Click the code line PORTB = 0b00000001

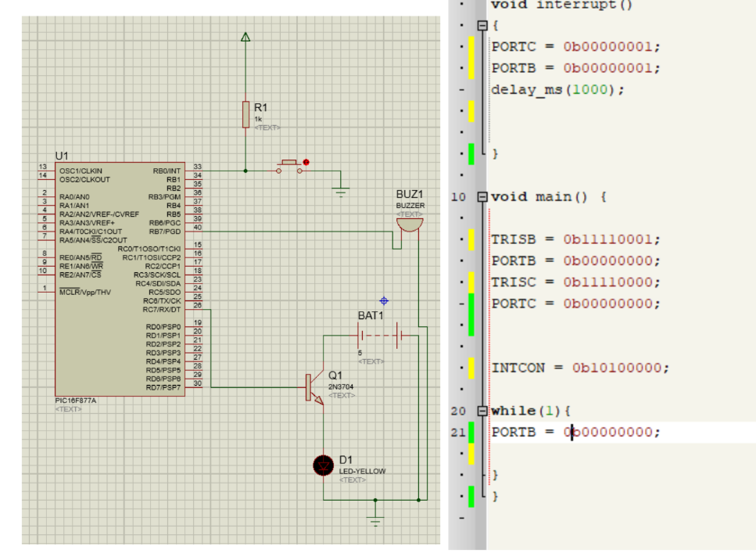click(575, 68)
